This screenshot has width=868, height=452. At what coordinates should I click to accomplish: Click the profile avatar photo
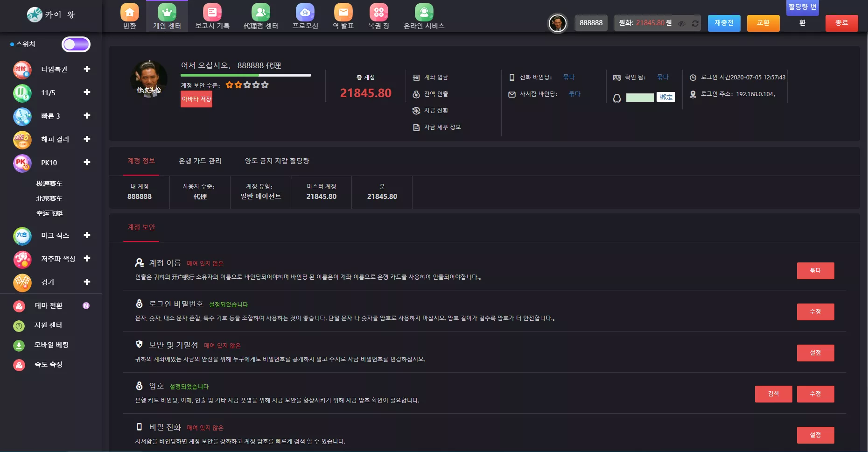[x=149, y=78]
